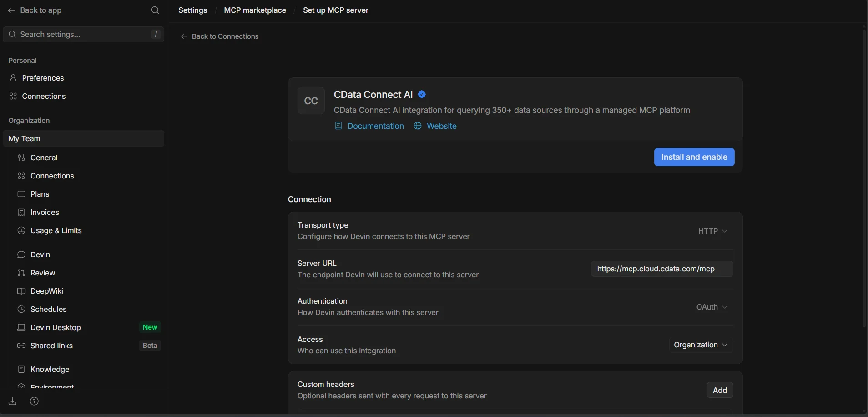The image size is (868, 417).
Task: Click the Devin Desktop laptop icon
Action: [x=21, y=327]
